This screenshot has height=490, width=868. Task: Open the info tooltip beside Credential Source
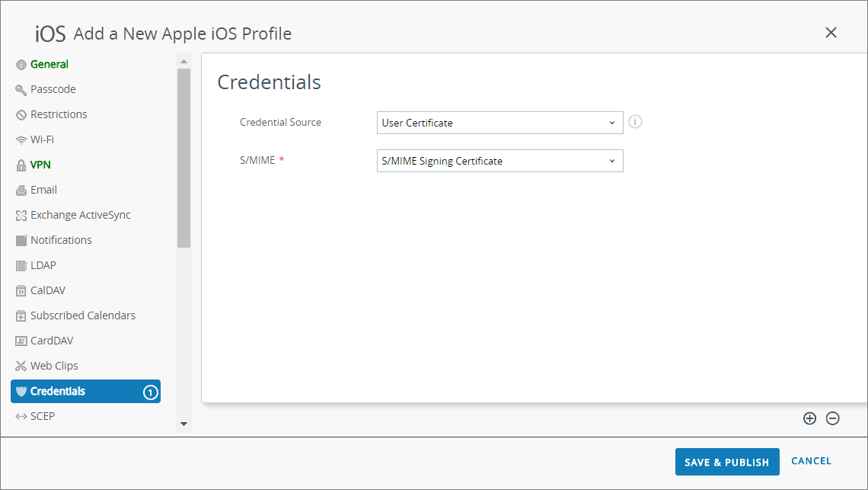(635, 122)
